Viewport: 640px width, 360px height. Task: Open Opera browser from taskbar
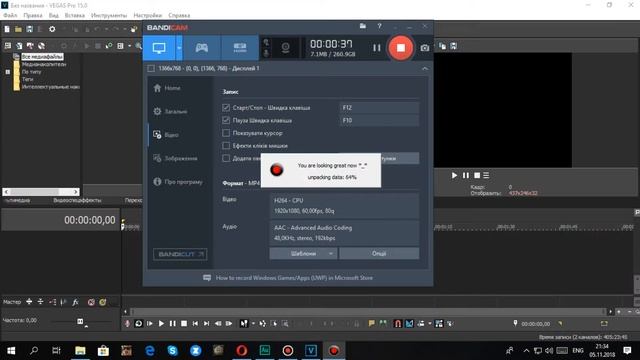242,350
